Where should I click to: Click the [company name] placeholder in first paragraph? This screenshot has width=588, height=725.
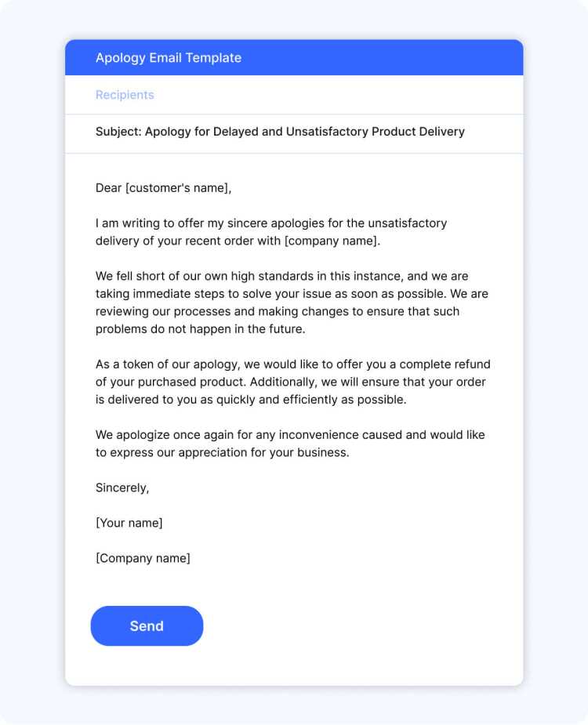[x=331, y=241]
